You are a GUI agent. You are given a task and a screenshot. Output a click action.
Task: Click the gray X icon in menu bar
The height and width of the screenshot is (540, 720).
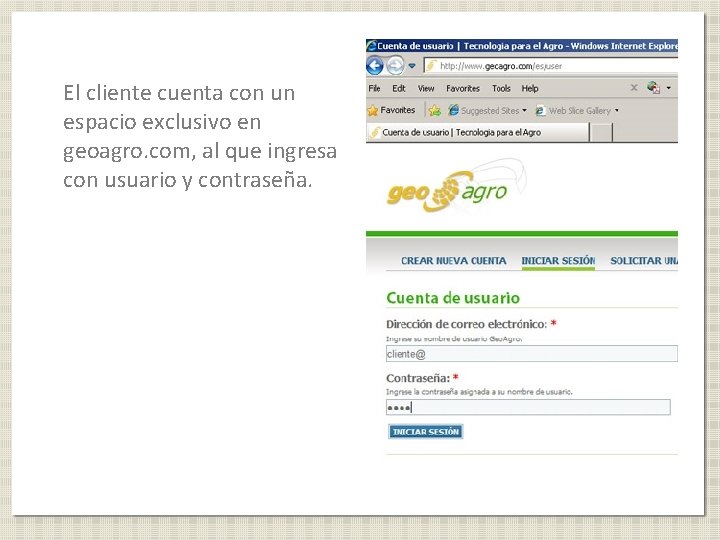point(634,88)
